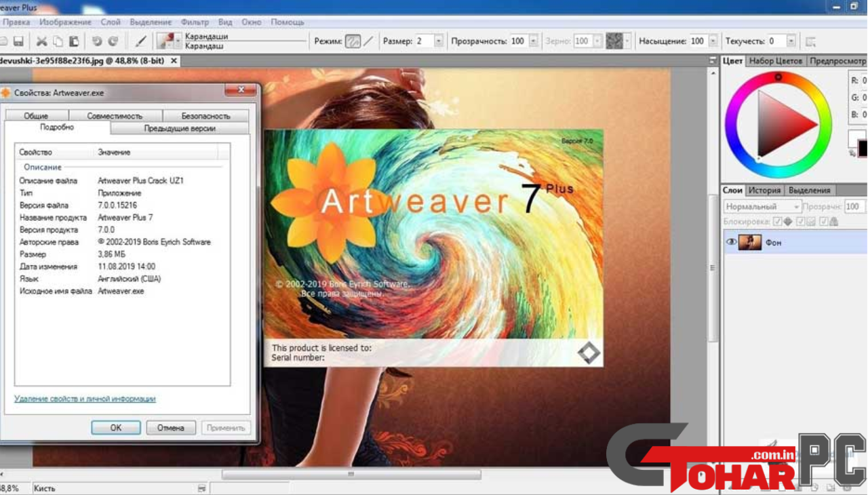Click the Удаление свойств и личной информации link
Viewport: 868px width, 495px height.
pyautogui.click(x=85, y=399)
